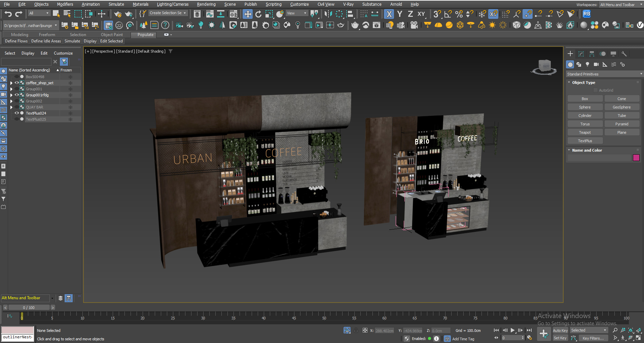The width and height of the screenshot is (644, 343).
Task: Toggle Auto Key mode
Action: pyautogui.click(x=560, y=331)
